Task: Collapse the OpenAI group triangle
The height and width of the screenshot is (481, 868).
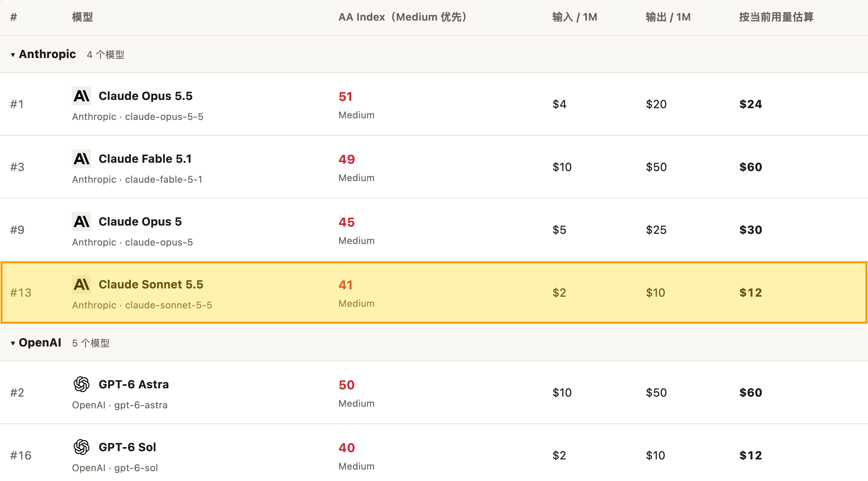Action: [x=13, y=343]
